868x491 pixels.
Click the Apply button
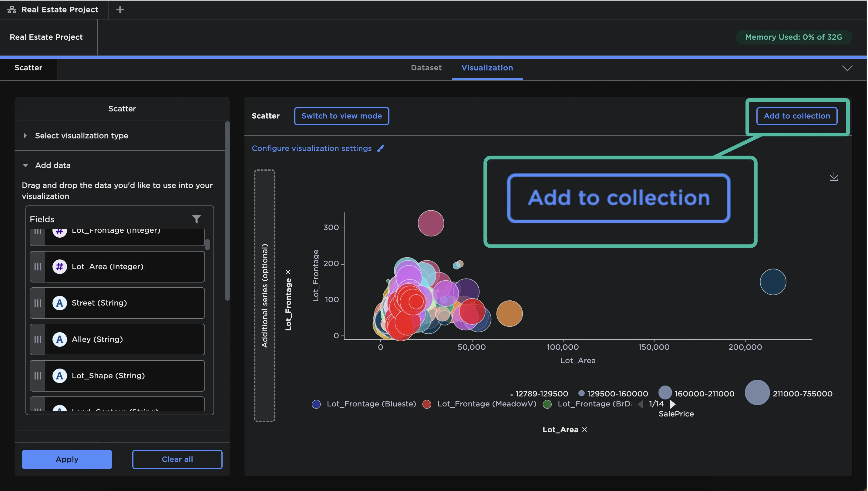(67, 459)
